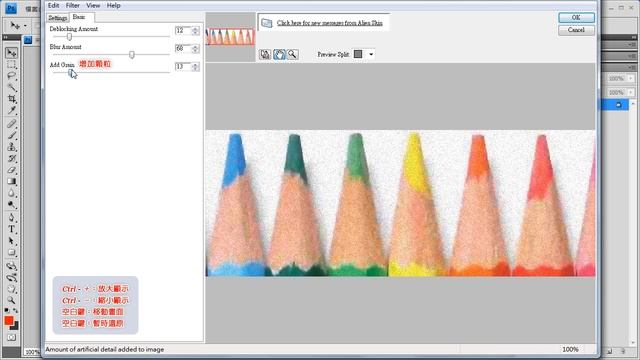Click the Blur Amount slider handle
The height and width of the screenshot is (360, 640).
tap(132, 55)
